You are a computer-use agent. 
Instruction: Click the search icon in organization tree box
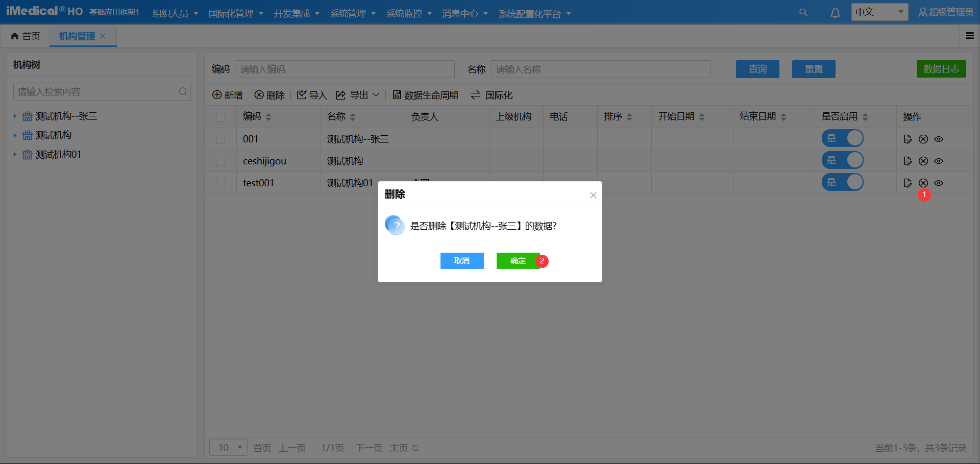183,92
